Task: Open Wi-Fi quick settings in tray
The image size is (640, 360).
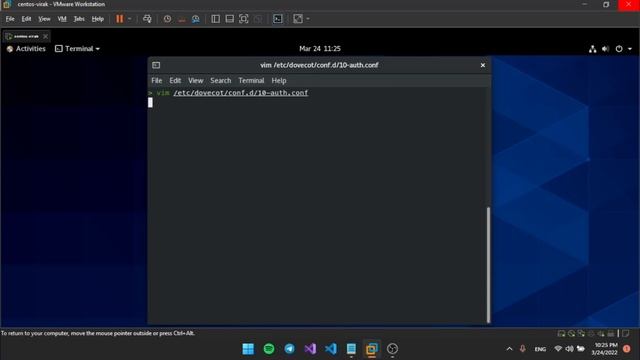Action: [558, 349]
